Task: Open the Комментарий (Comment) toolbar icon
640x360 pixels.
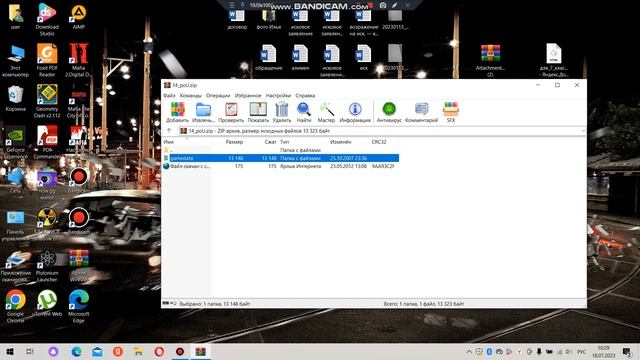Action: [421, 112]
